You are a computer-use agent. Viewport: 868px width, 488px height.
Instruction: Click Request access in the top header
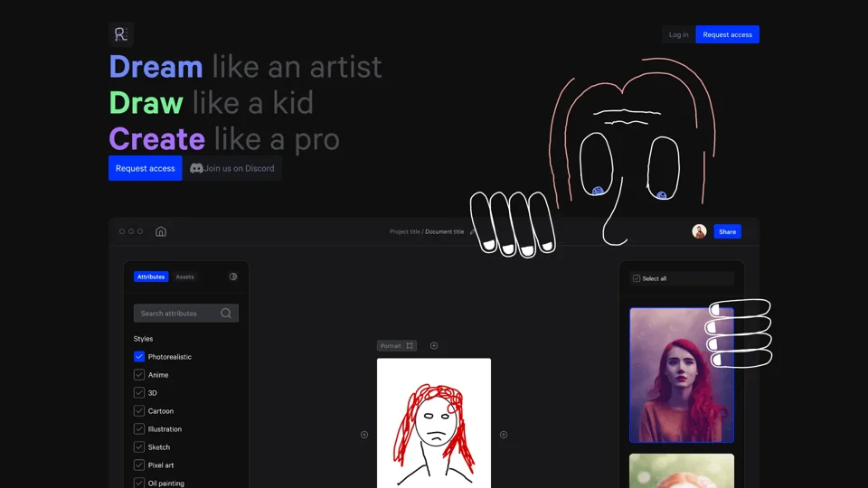727,34
